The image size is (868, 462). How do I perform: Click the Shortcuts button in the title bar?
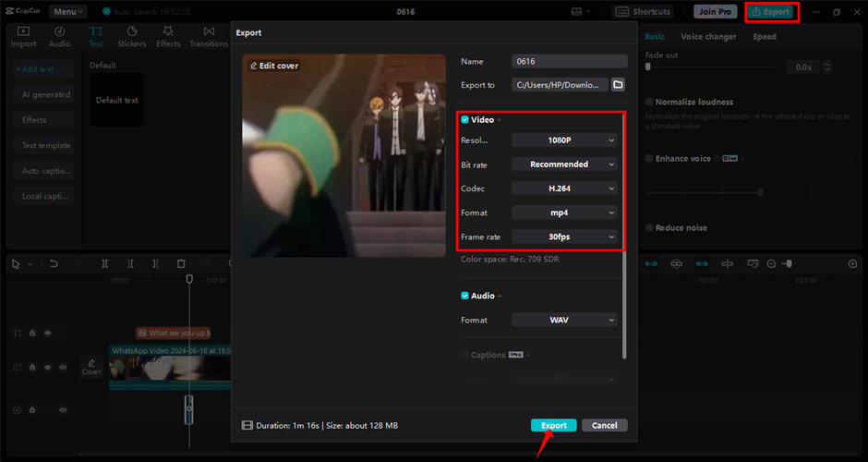tap(642, 12)
